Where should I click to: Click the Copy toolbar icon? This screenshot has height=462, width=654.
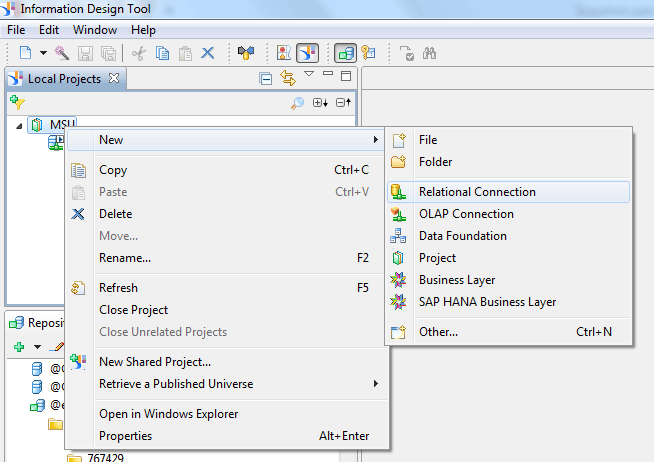coord(162,53)
